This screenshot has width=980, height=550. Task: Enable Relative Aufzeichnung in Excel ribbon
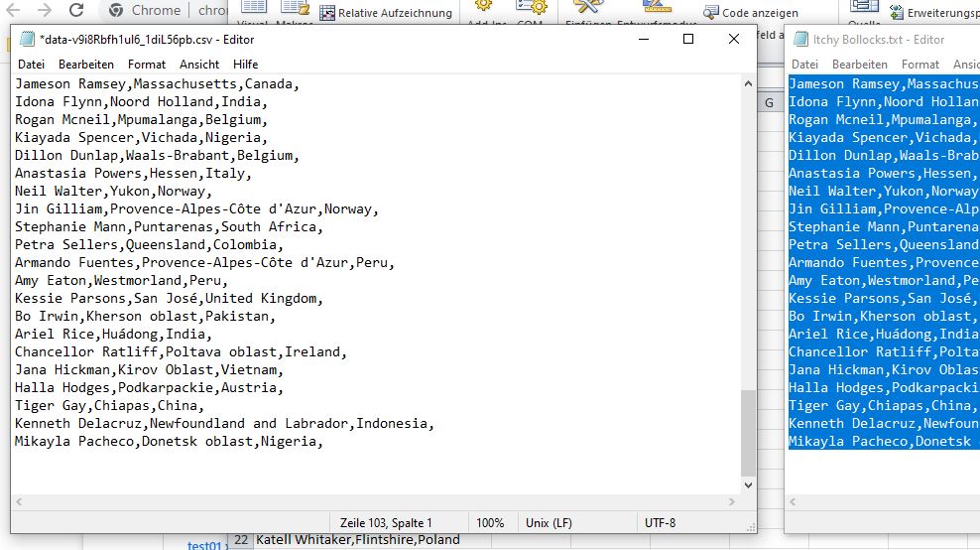click(x=386, y=13)
